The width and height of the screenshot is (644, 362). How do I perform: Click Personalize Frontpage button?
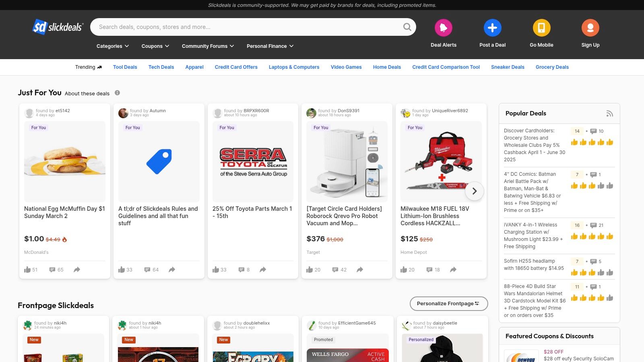click(x=449, y=304)
